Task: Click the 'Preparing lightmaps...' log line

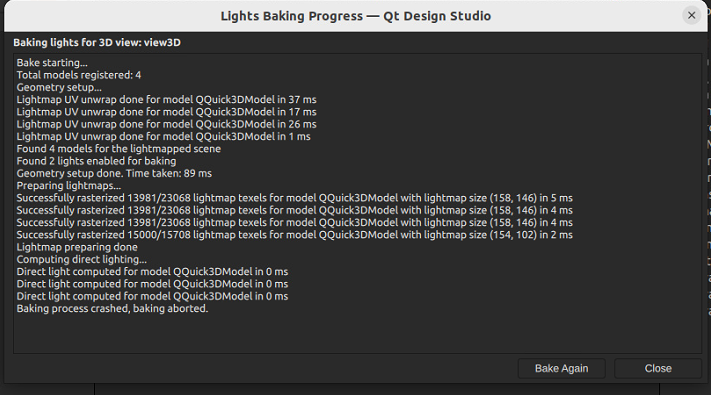Action: pyautogui.click(x=69, y=185)
